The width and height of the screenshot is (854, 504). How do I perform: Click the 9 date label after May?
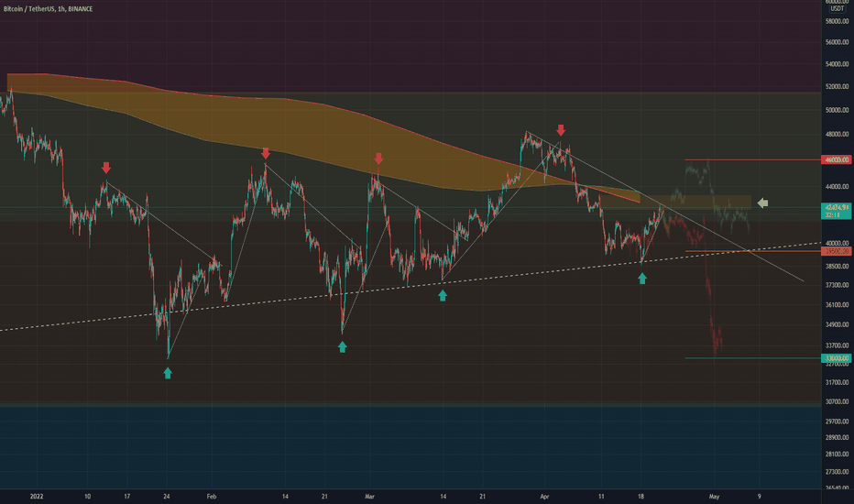[x=760, y=497]
